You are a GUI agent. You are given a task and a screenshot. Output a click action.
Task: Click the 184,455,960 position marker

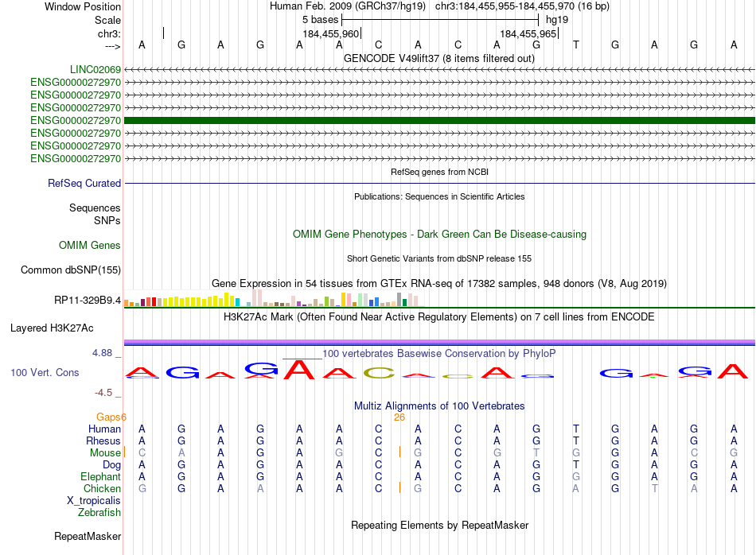click(331, 33)
